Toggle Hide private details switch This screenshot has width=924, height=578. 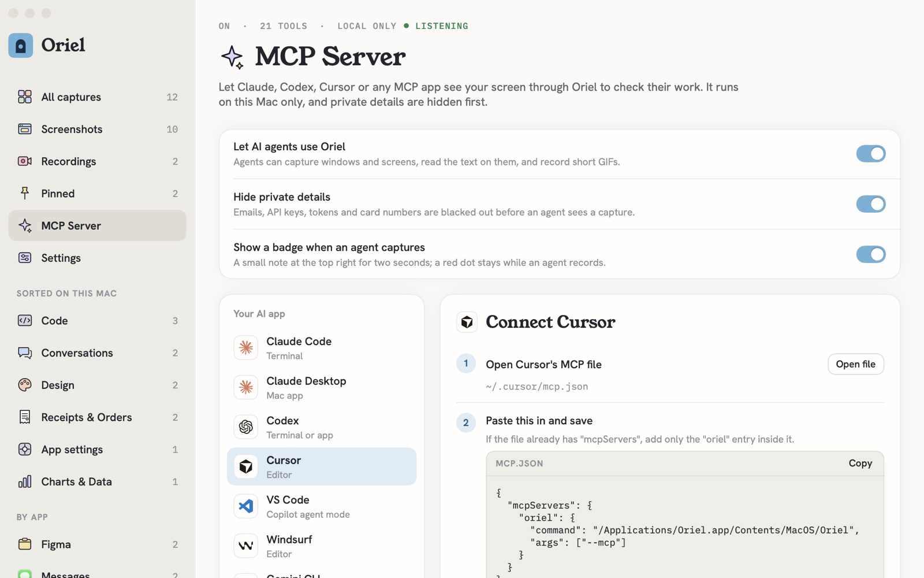pyautogui.click(x=871, y=204)
